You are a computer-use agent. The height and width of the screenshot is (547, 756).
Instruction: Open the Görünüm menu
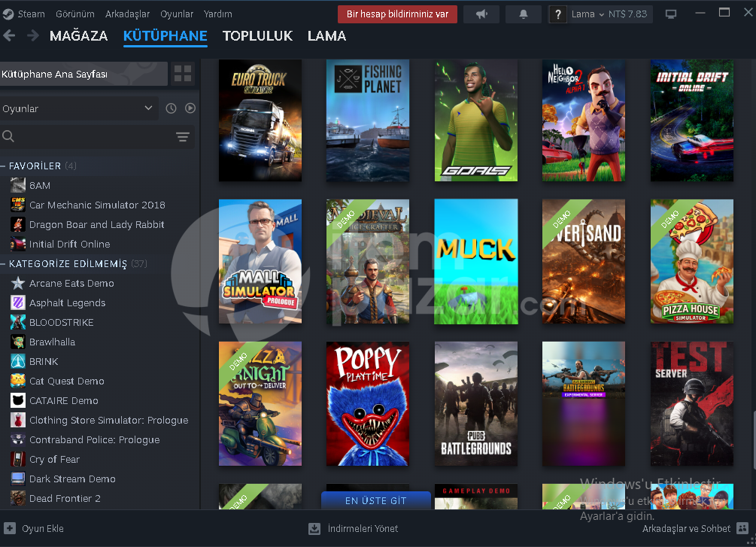click(x=75, y=14)
